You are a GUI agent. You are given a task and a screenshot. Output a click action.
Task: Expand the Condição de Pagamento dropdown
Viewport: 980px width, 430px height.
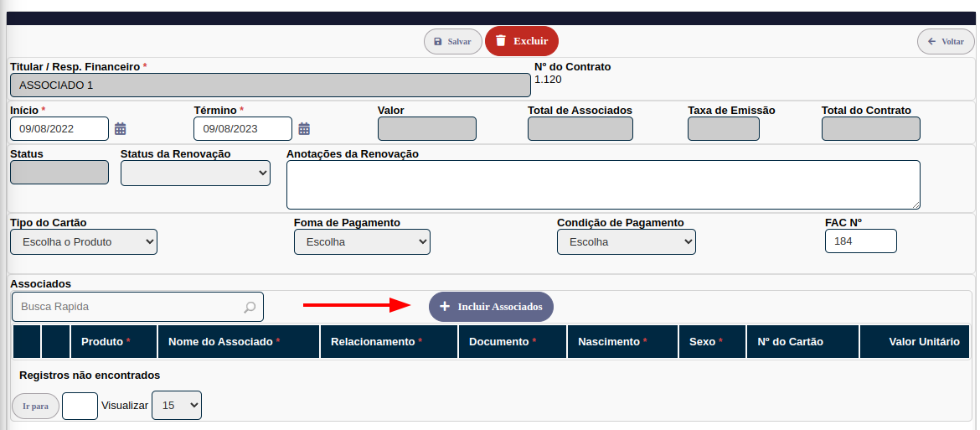626,242
